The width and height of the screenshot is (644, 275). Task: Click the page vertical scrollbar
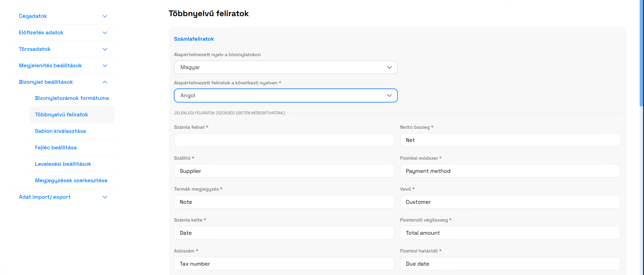point(641,54)
